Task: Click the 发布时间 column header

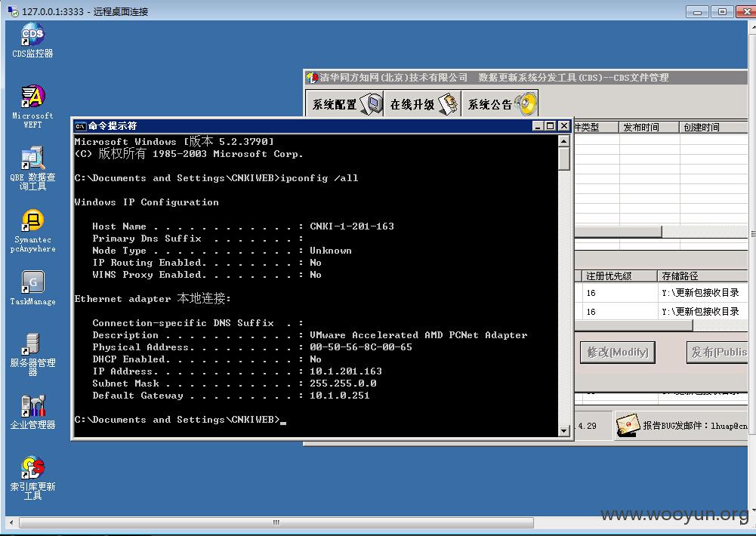Action: point(650,128)
